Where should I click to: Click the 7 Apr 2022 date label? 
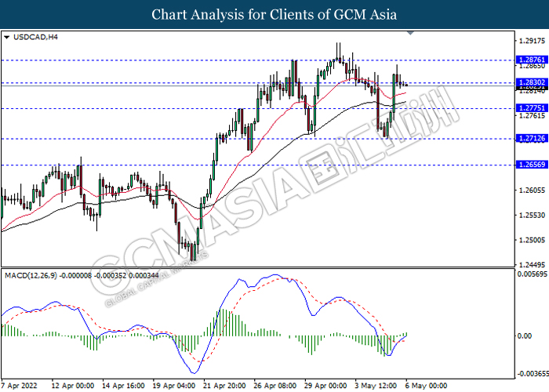coord(20,386)
